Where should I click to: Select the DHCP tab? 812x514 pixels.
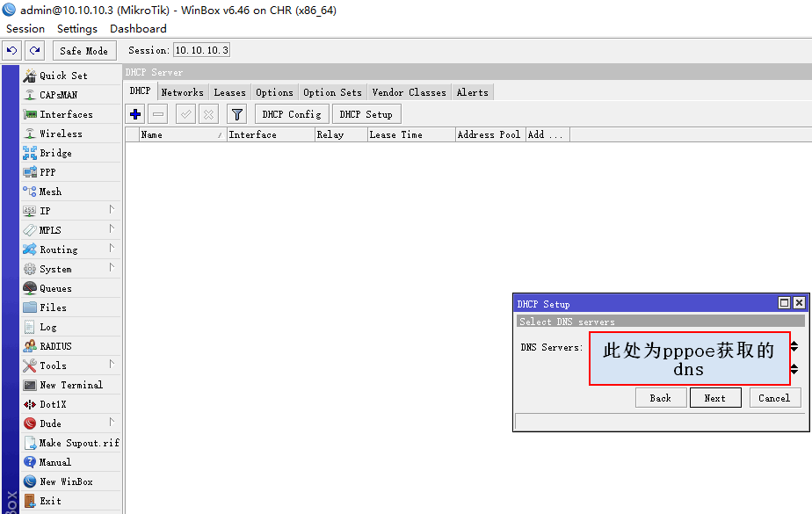[141, 91]
